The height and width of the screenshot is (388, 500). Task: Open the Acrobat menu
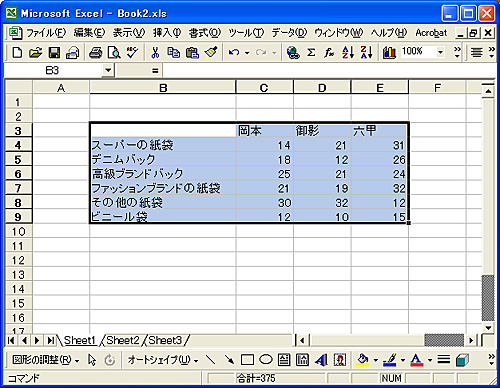(431, 33)
